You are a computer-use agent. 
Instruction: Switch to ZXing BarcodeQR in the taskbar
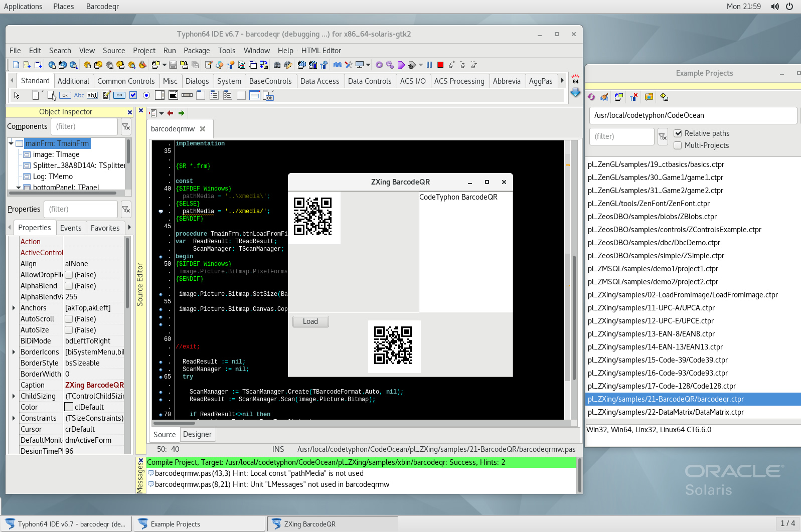click(x=333, y=524)
